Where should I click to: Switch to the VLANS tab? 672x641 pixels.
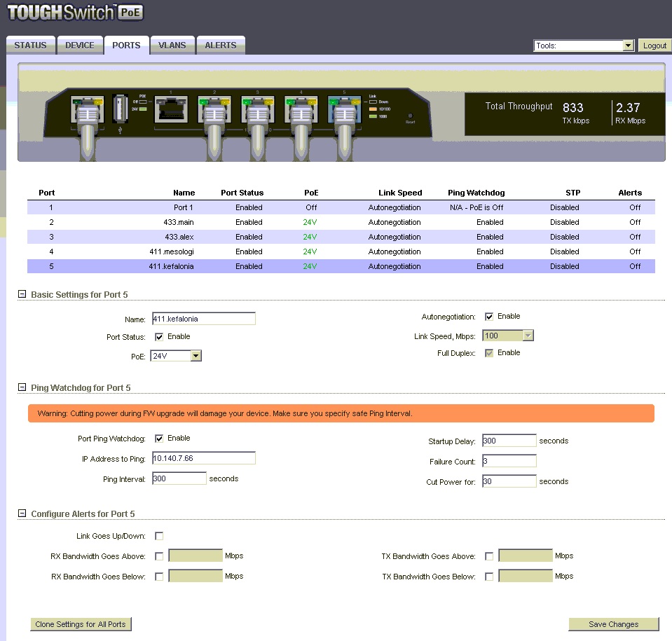pos(172,46)
